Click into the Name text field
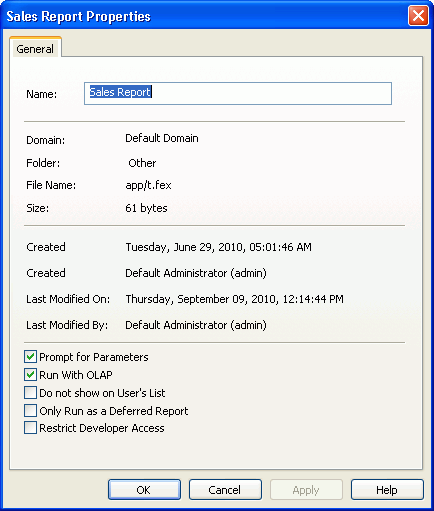Image resolution: width=434 pixels, height=511 pixels. click(238, 93)
